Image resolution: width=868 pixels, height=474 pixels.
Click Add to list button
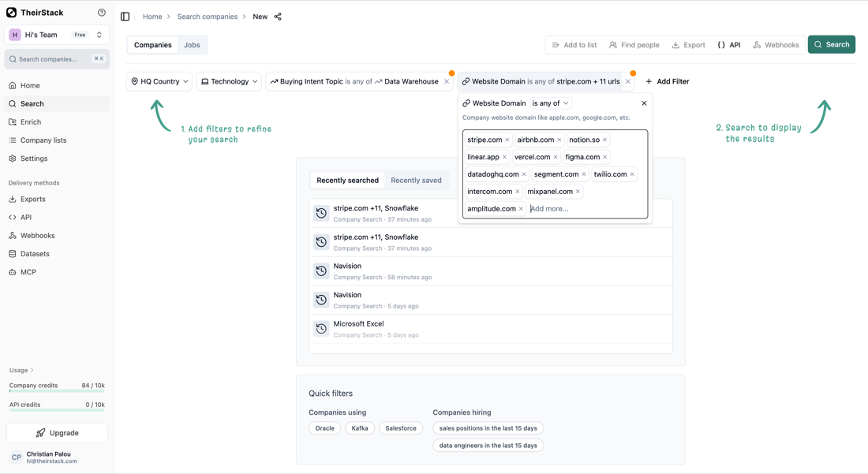point(574,45)
